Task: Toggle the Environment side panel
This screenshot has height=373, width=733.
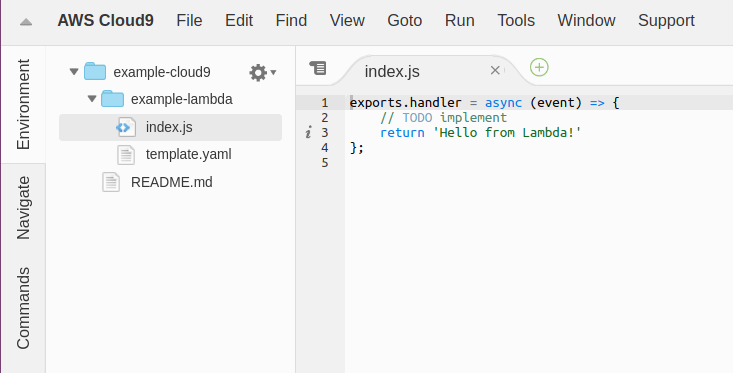Action: 23,104
